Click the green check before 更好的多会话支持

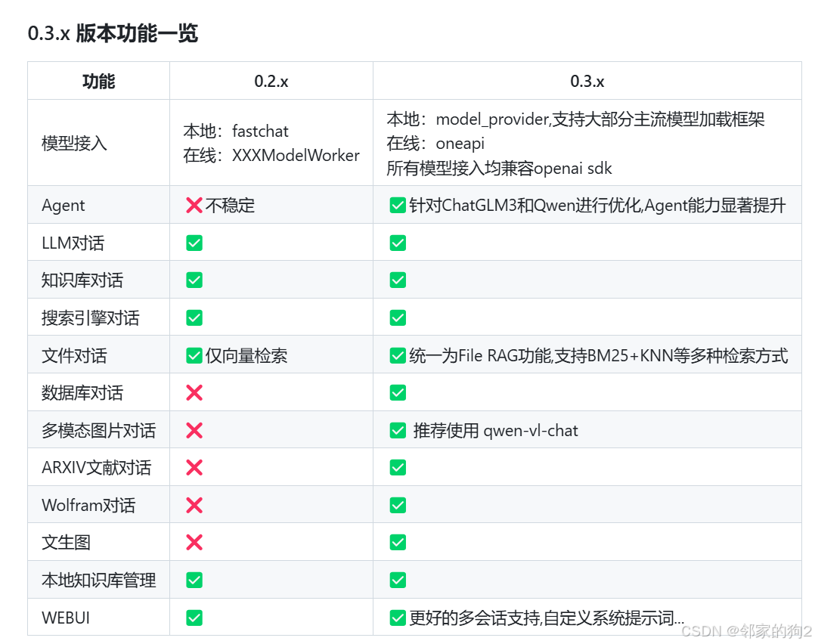click(398, 618)
